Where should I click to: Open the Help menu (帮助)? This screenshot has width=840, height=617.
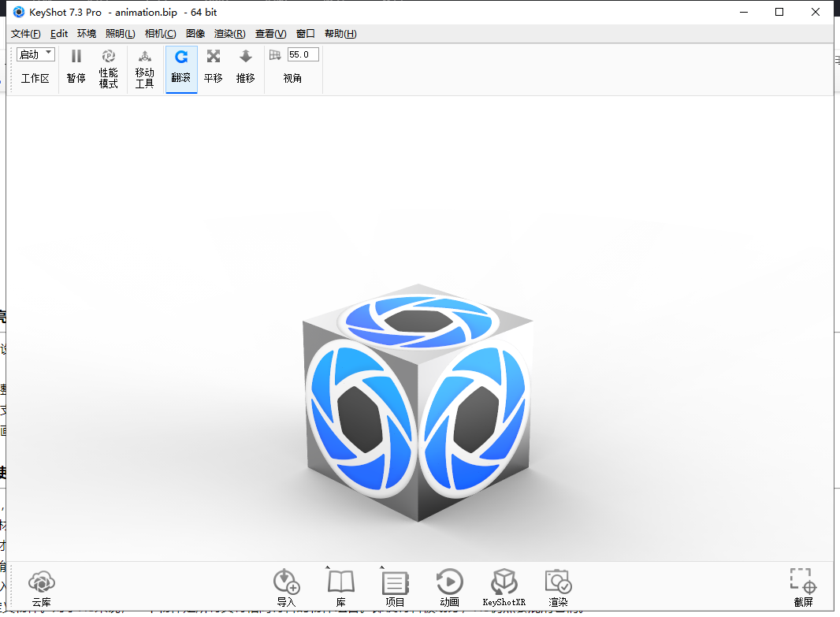[340, 34]
